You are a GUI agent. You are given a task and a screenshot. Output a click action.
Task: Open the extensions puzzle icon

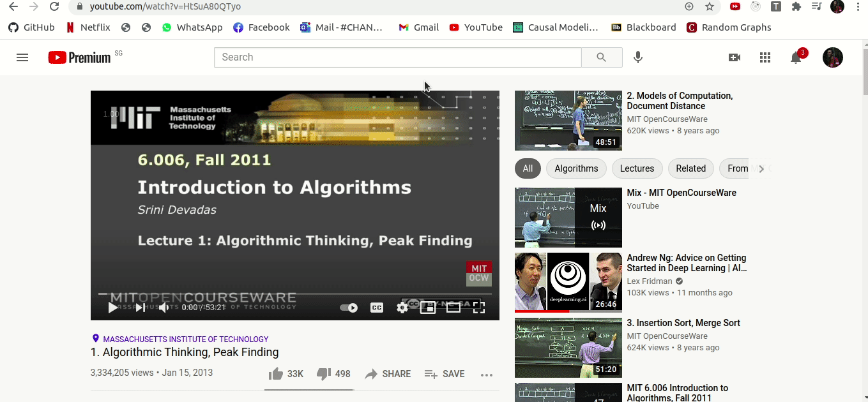(x=796, y=6)
